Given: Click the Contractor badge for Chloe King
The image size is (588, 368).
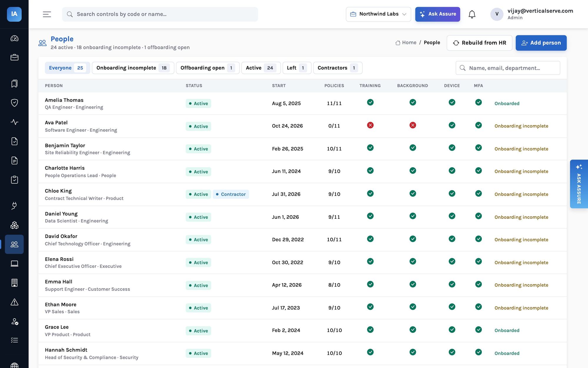Looking at the screenshot, I should (x=231, y=194).
